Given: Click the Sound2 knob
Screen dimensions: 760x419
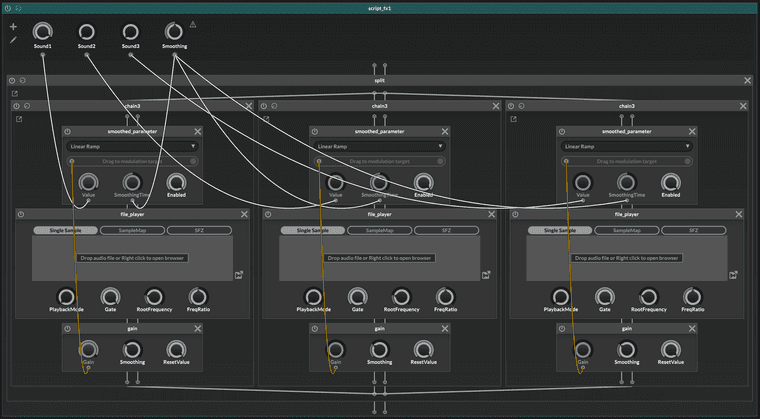Looking at the screenshot, I should coord(87,32).
